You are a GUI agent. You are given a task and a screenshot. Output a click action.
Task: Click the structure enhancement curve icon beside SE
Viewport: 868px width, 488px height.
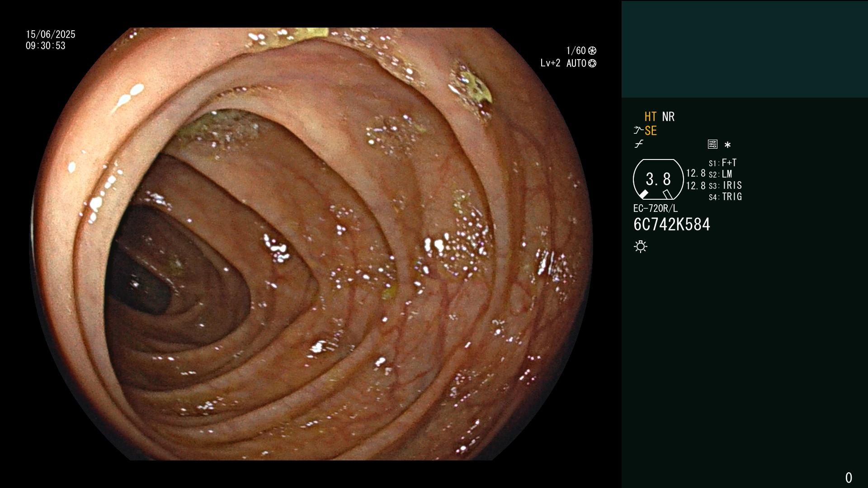tap(638, 131)
